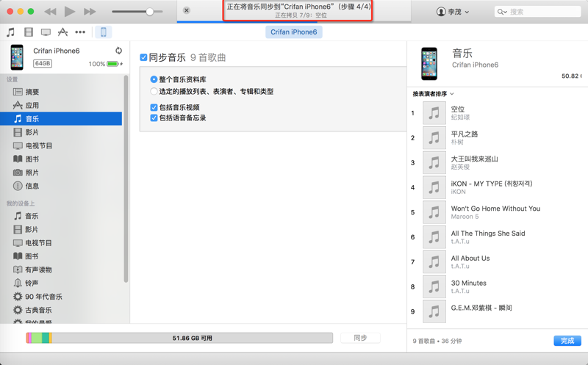Image resolution: width=588 pixels, height=365 pixels.
Task: Select the 整个音乐资料库 radio button
Action: (x=154, y=79)
